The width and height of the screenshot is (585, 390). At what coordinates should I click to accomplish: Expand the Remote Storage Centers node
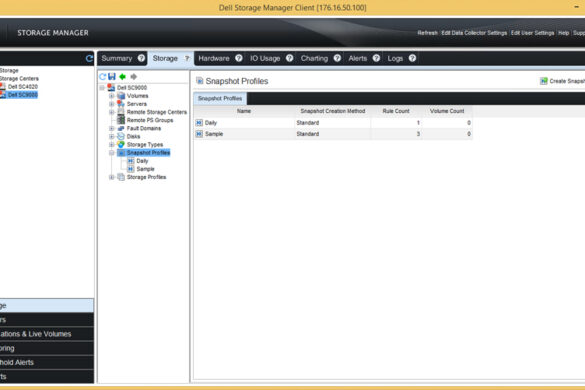click(x=112, y=112)
